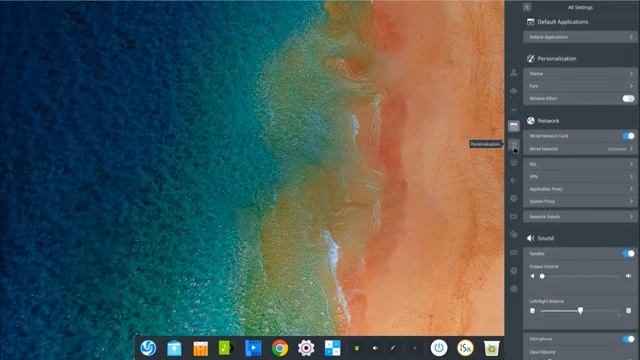
Task: Open the Mouse sidebar icon
Action: [514, 234]
